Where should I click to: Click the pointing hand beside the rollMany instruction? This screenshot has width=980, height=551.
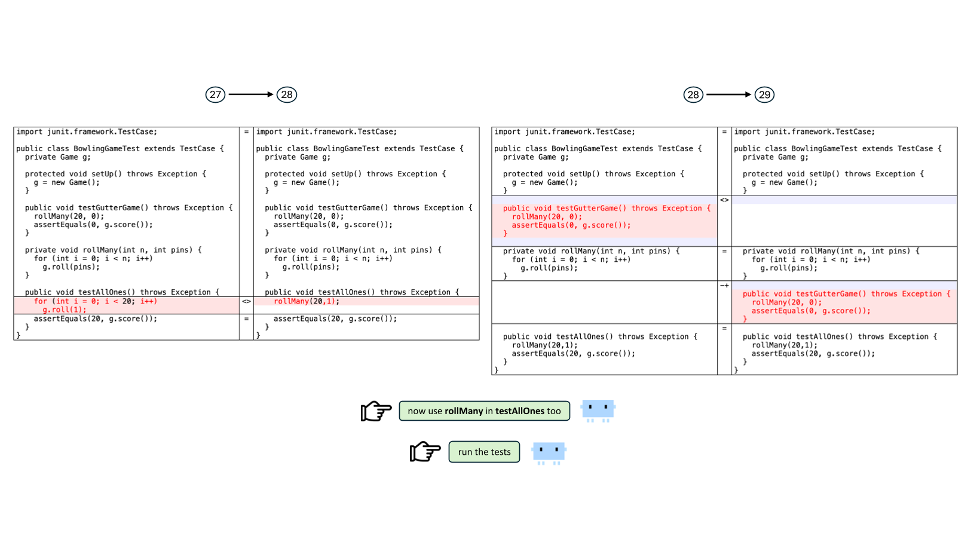coord(376,411)
